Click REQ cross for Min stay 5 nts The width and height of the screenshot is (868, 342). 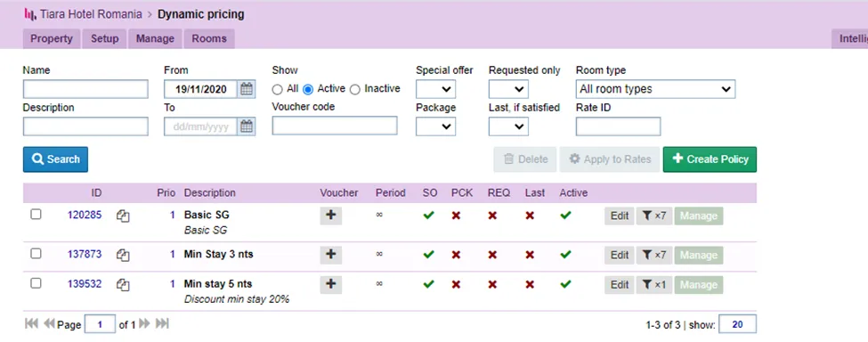pos(492,284)
